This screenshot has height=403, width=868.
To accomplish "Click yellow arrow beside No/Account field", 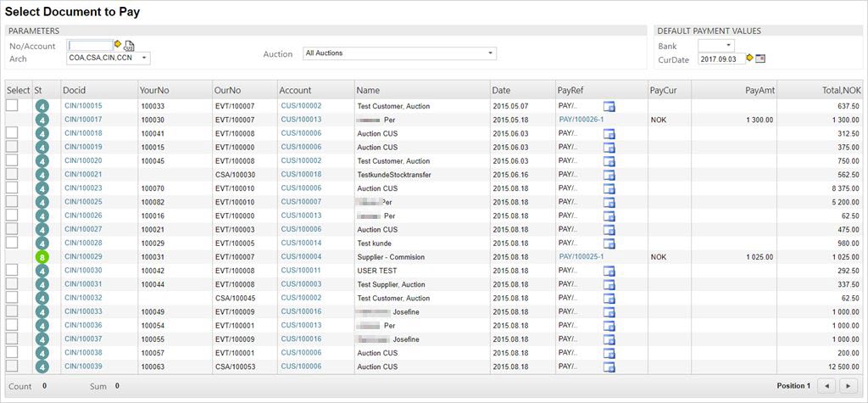I will coord(118,44).
